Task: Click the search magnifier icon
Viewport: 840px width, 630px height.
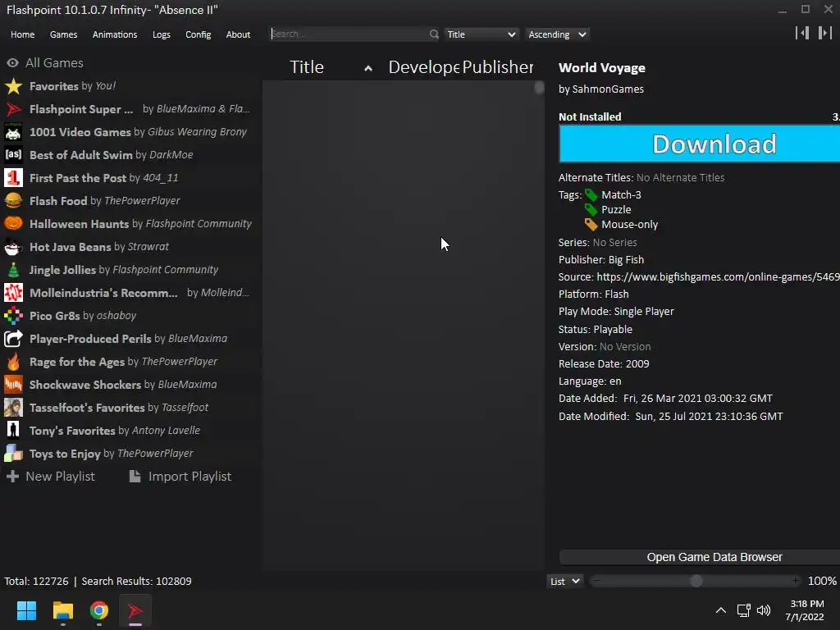Action: coord(433,34)
